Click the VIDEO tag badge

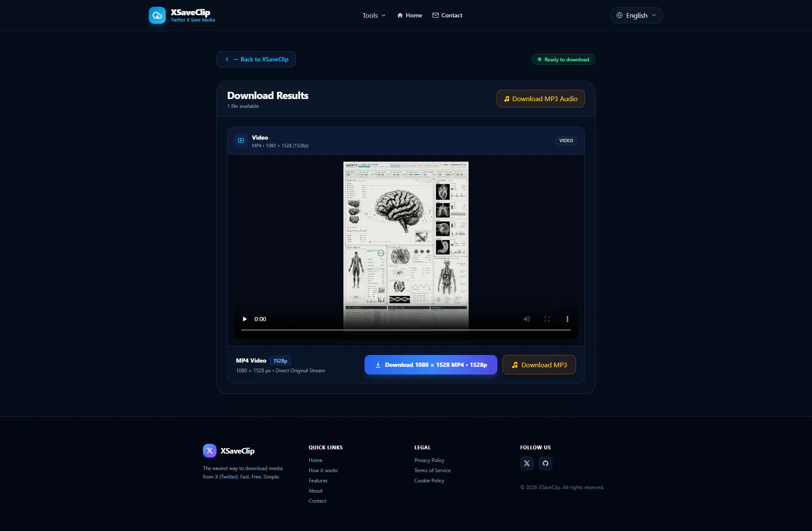pos(566,140)
